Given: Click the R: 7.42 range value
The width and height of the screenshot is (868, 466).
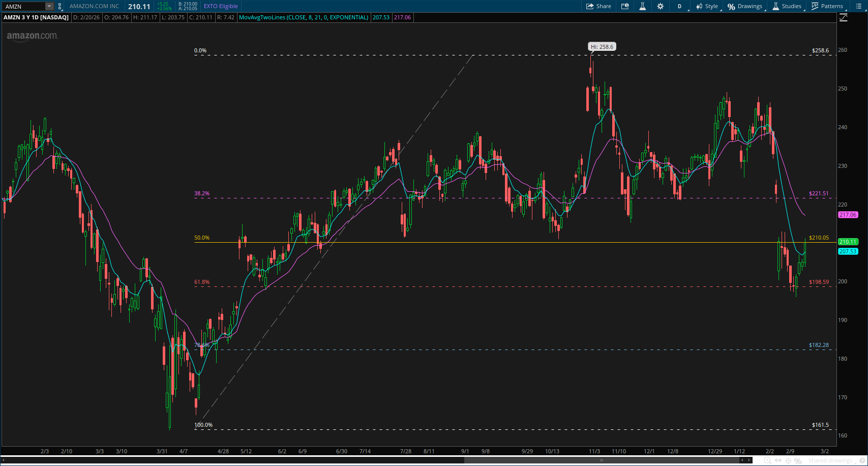Looking at the screenshot, I should coord(225,17).
